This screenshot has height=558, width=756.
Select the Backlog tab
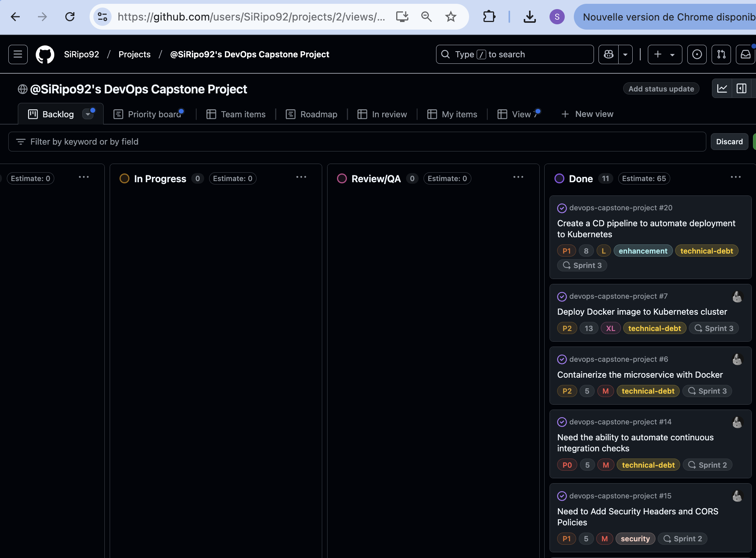click(x=51, y=114)
